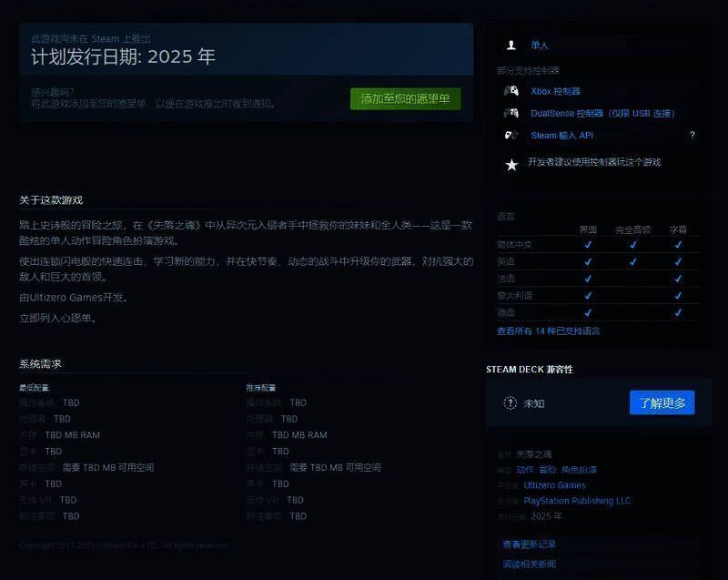This screenshot has width=728, height=580.
Task: Click the 阅读相关新闻 link
Action: point(530,564)
